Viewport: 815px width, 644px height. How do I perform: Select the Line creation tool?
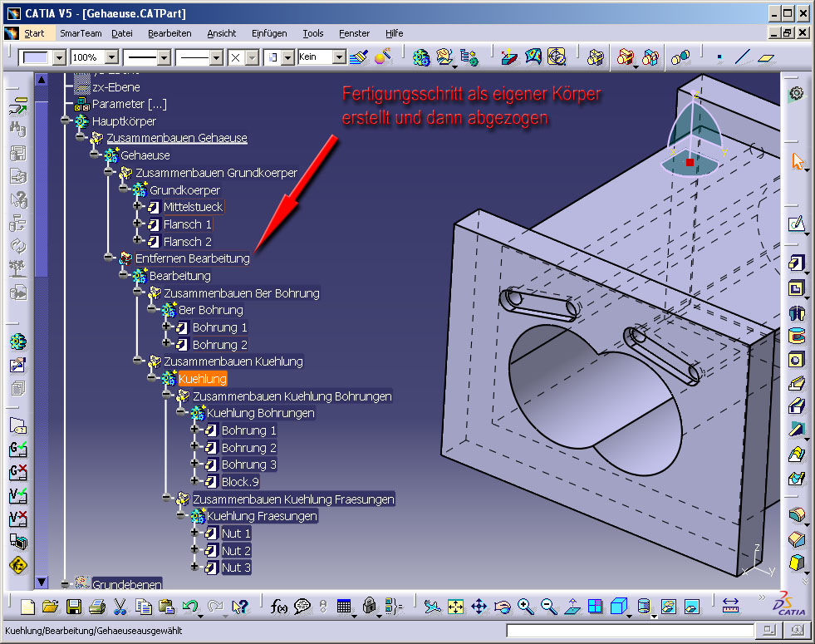tap(742, 57)
